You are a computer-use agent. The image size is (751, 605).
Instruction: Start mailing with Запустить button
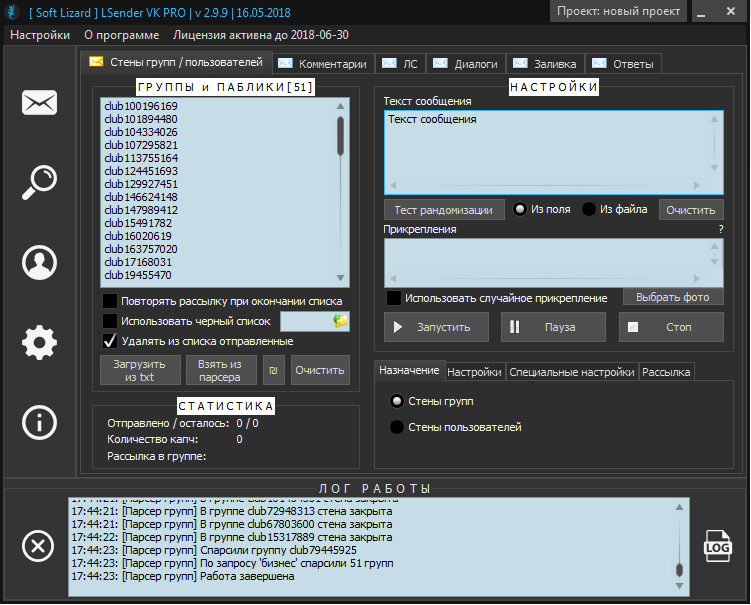pos(436,327)
